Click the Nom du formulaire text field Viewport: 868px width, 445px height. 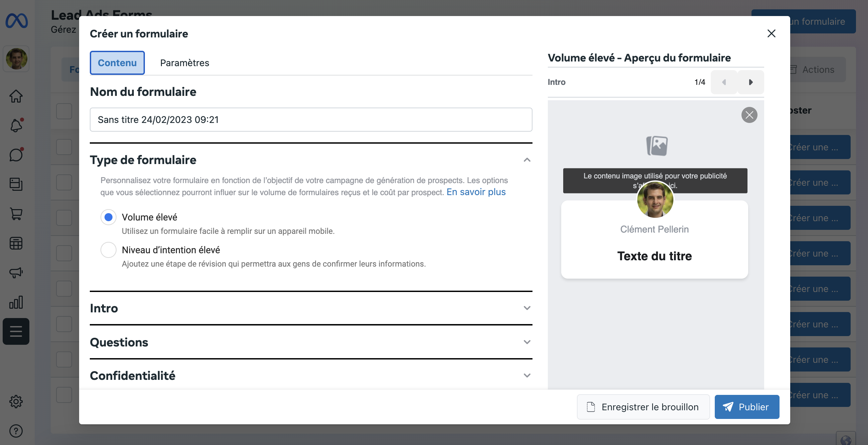pos(311,120)
